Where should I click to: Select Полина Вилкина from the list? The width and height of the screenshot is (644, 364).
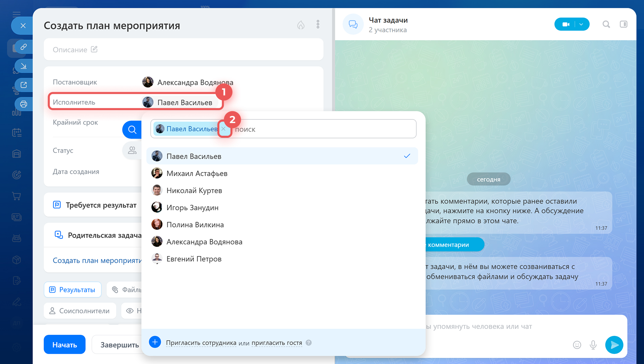195,225
